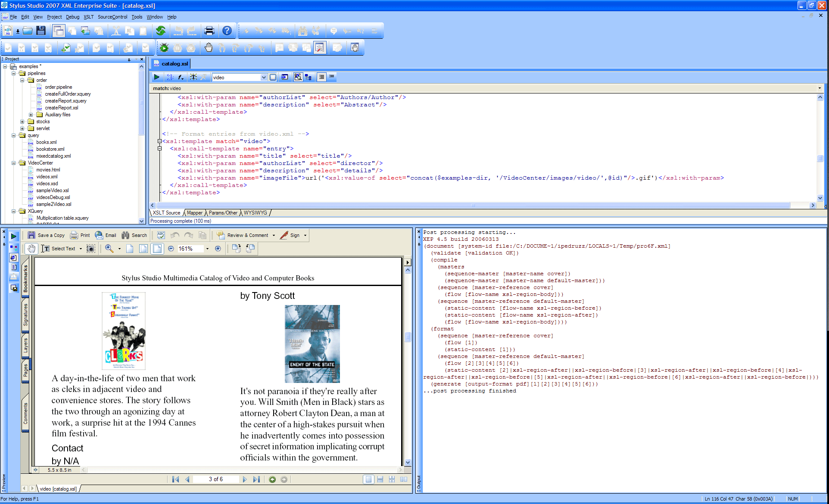Viewport: 829px width, 504px height.
Task: Click the green refresh arrows icon
Action: tap(161, 31)
